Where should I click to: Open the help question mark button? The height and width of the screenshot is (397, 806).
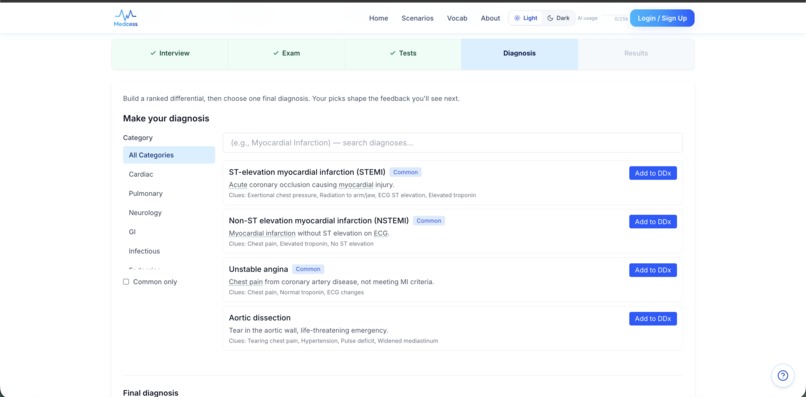782,375
